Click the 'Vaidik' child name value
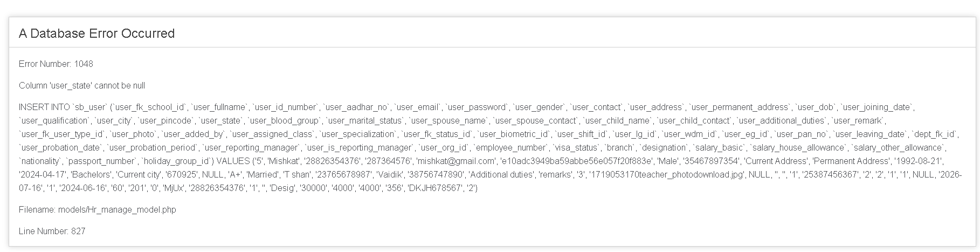The width and height of the screenshot is (980, 252). (387, 174)
